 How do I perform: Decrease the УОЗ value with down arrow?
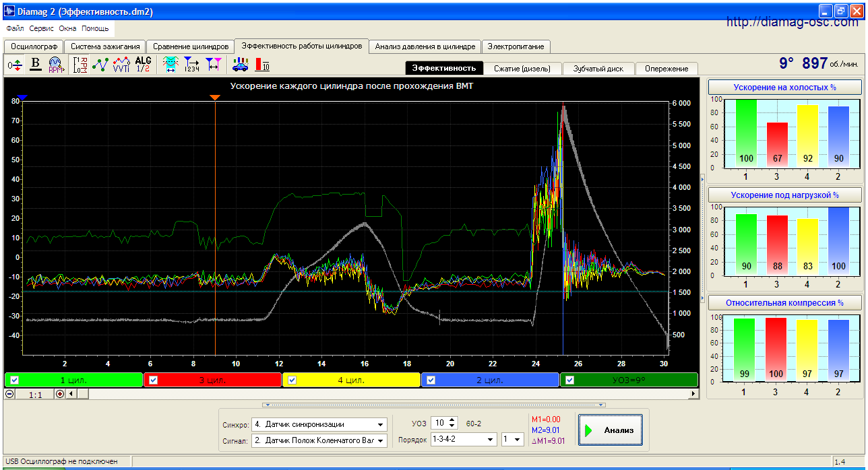click(452, 426)
